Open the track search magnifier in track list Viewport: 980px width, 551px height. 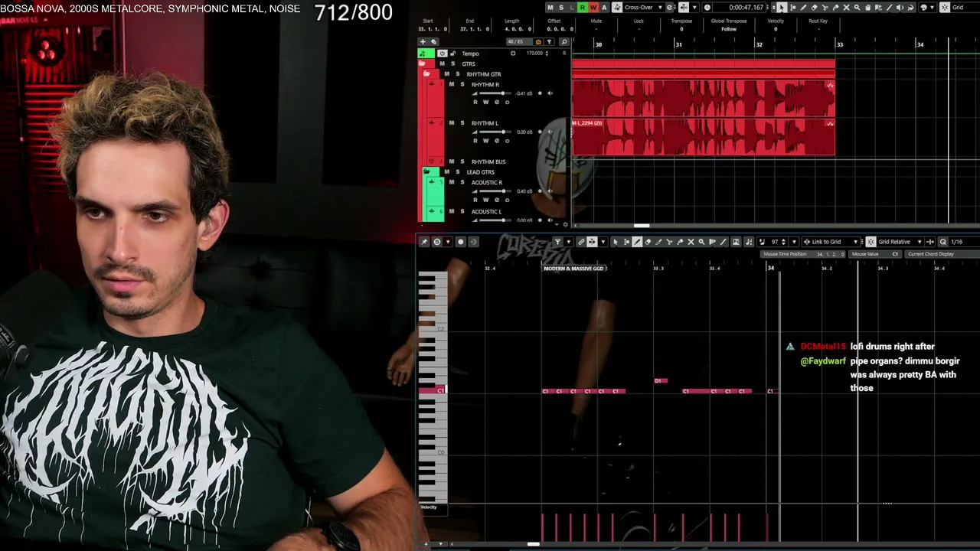click(564, 41)
